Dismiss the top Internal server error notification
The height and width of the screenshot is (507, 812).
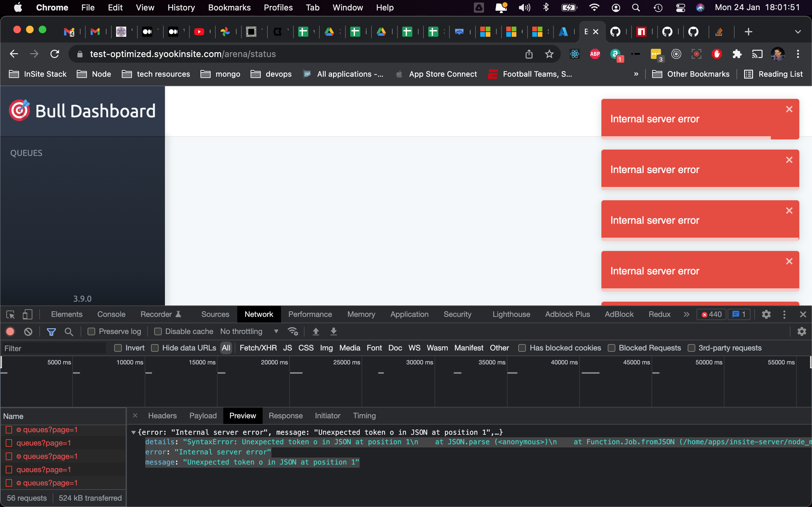tap(789, 109)
